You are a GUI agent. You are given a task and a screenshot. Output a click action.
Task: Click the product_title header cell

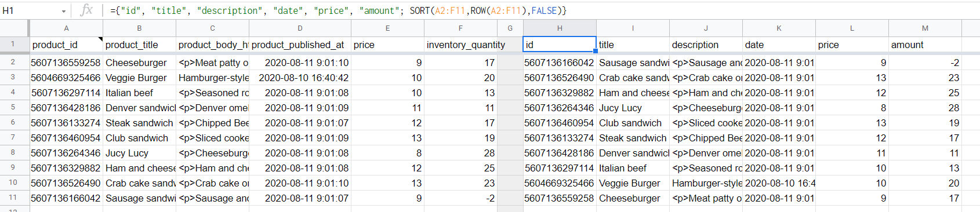tap(139, 45)
